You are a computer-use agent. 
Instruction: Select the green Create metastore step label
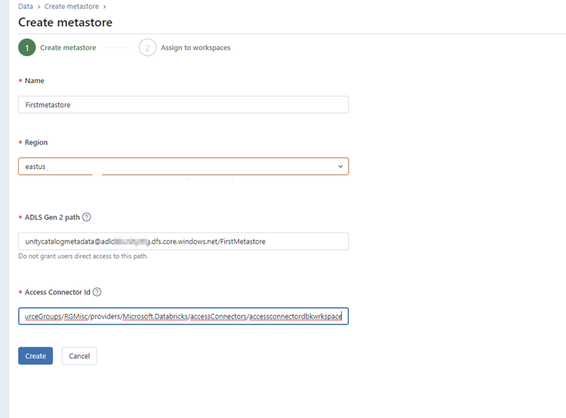68,48
